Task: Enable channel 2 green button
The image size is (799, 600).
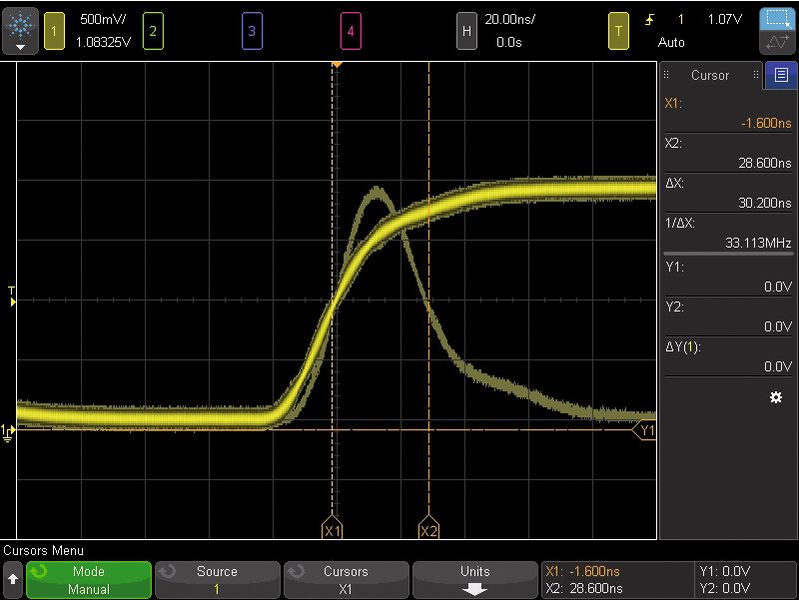Action: (153, 31)
